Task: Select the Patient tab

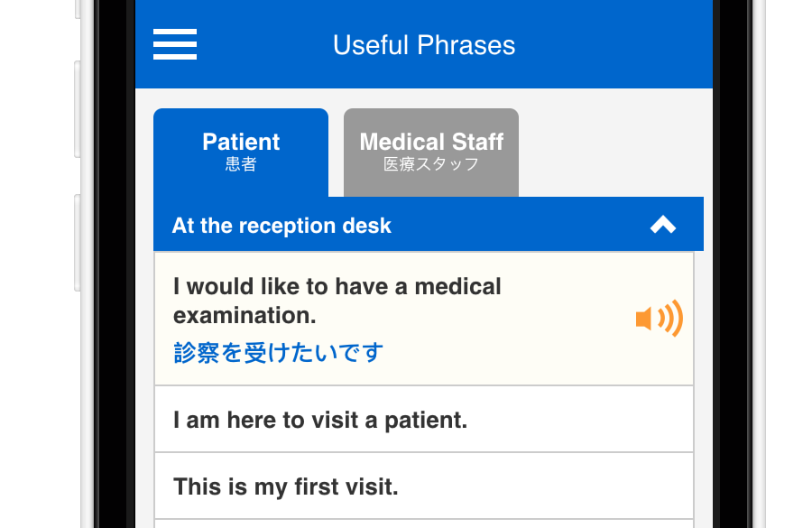Action: (241, 153)
